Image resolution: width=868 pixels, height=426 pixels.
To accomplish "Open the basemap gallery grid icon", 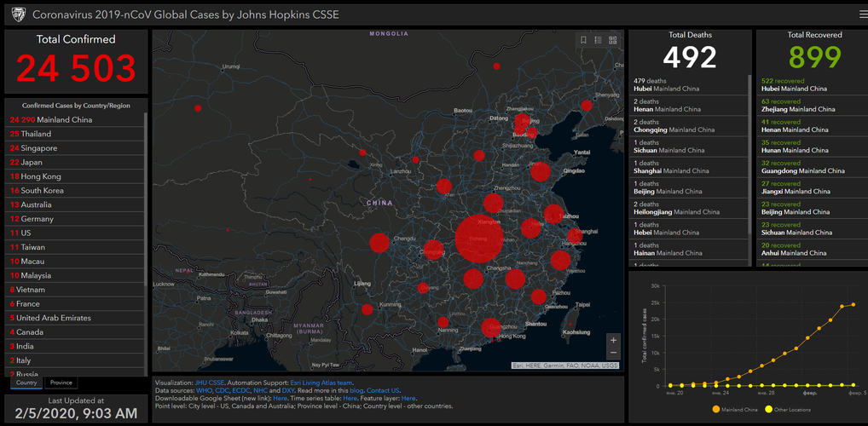I will [x=612, y=40].
